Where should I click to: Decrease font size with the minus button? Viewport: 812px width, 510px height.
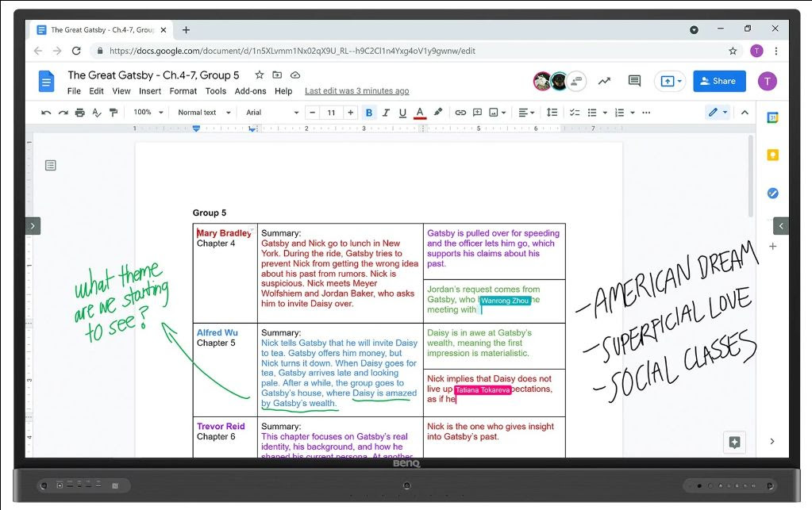(312, 113)
